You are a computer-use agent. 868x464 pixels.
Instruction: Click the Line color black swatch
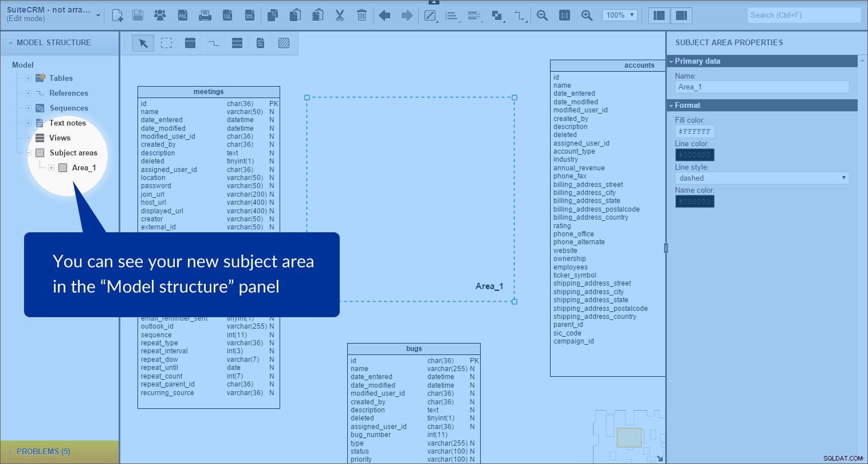pos(694,155)
